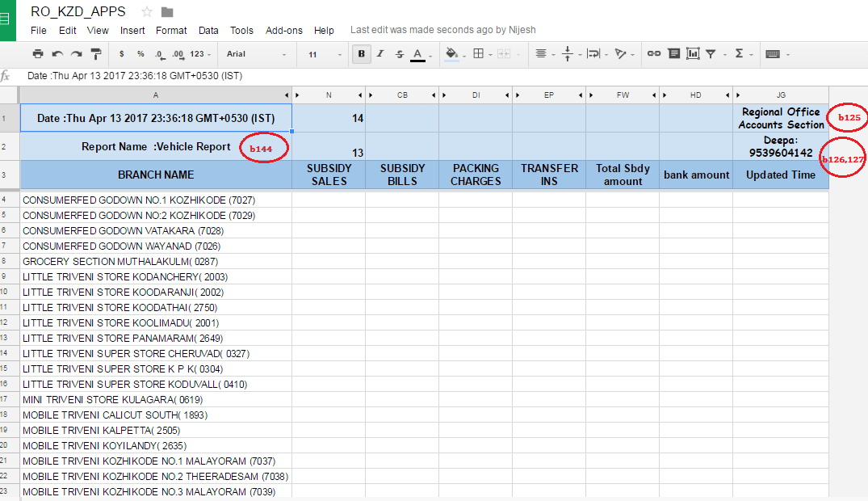868x501 pixels.
Task: Open the text color picker
Action: (417, 53)
